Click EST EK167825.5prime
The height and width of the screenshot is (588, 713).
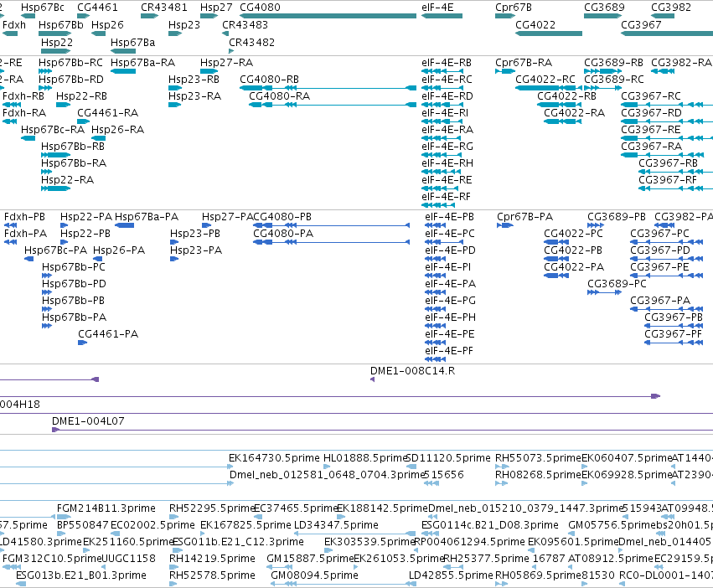click(x=245, y=525)
